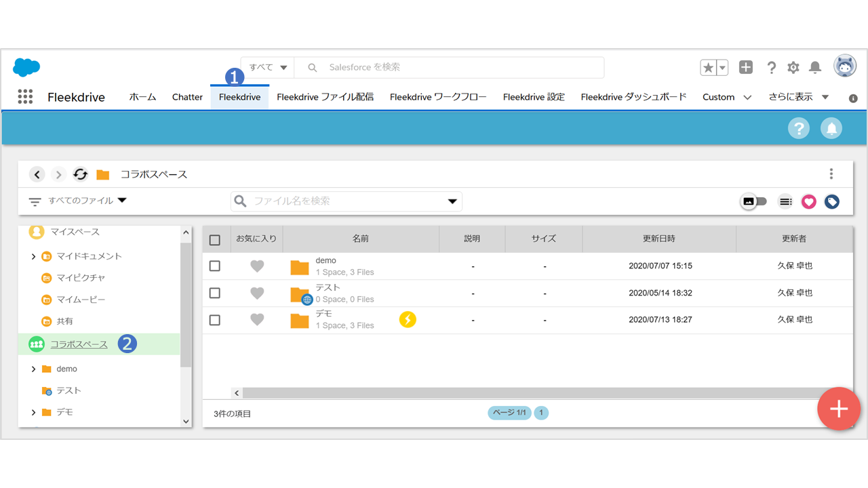This screenshot has height=488, width=868.
Task: Favorite the demo folder with heart
Action: coord(257,266)
